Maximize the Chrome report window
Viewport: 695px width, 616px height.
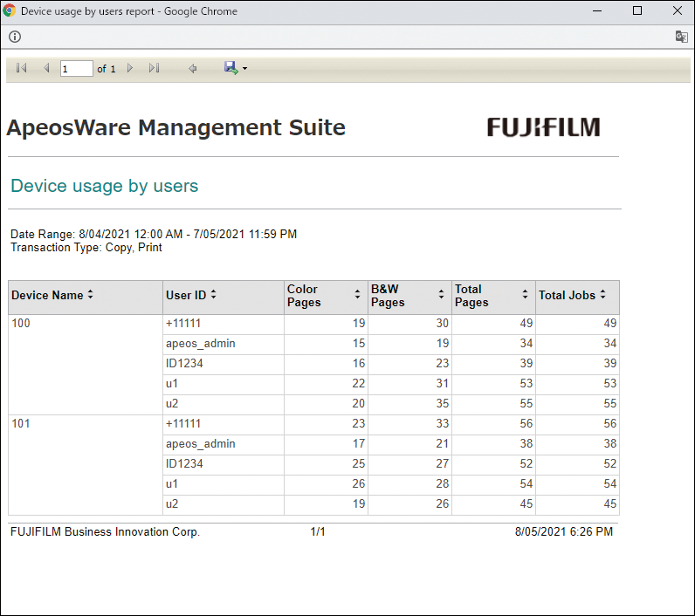point(637,11)
